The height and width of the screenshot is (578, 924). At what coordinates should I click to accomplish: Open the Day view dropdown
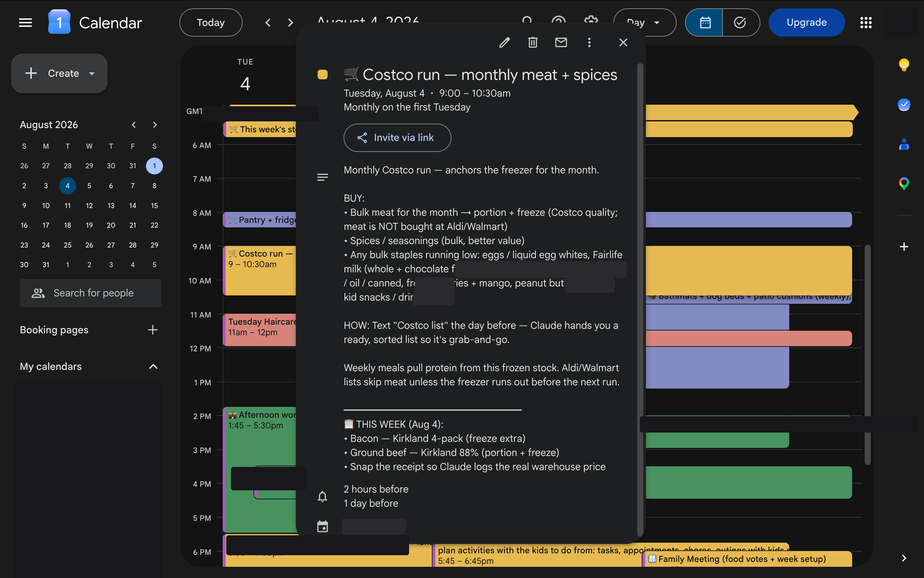pyautogui.click(x=645, y=22)
